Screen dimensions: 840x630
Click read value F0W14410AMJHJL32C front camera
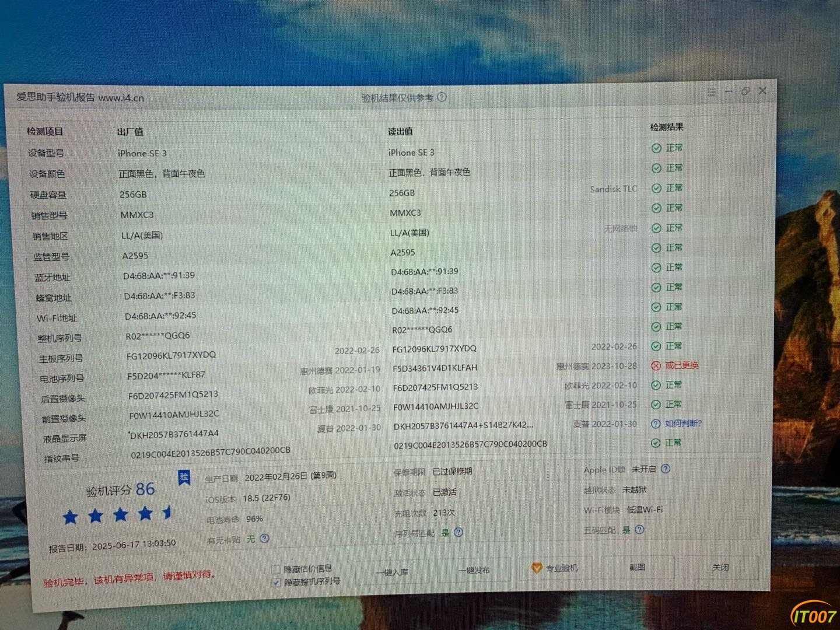(436, 406)
